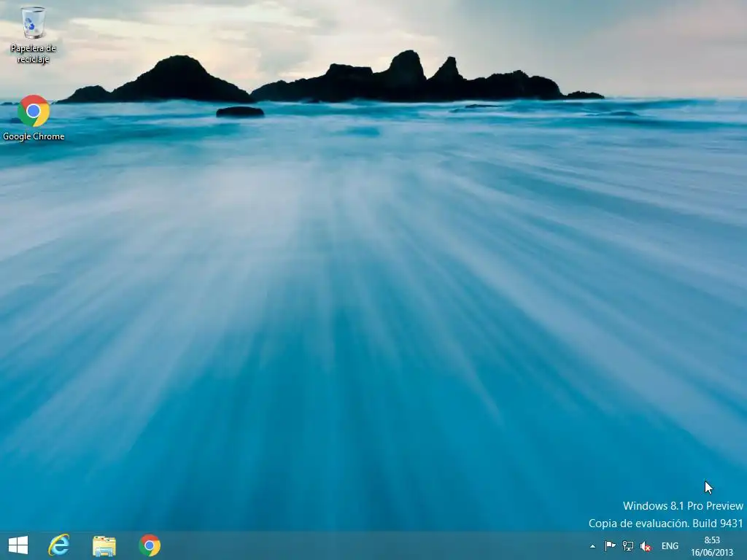Open File Explorer from the taskbar

pyautogui.click(x=104, y=545)
